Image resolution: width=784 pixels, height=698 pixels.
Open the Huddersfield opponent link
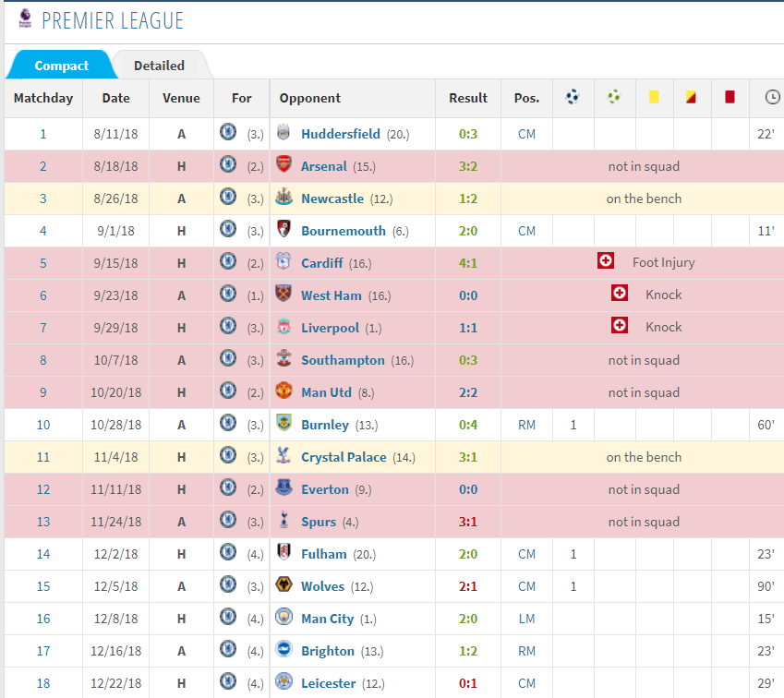pos(341,134)
